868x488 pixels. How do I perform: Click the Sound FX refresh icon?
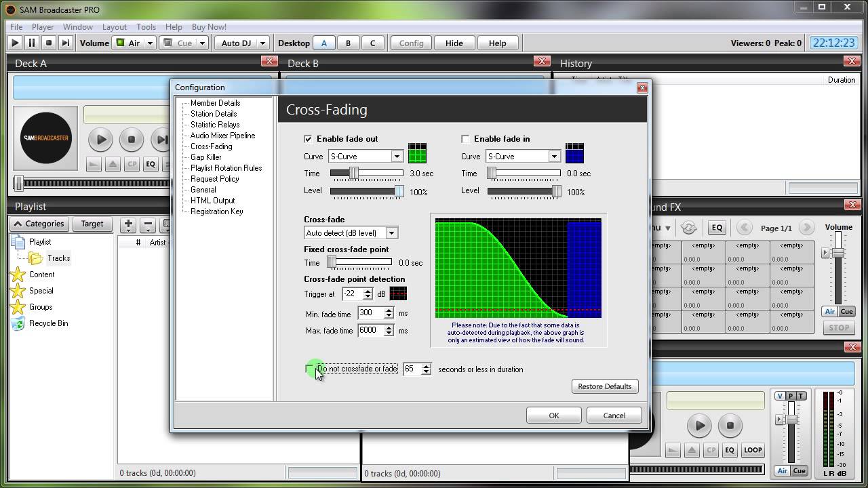click(688, 228)
